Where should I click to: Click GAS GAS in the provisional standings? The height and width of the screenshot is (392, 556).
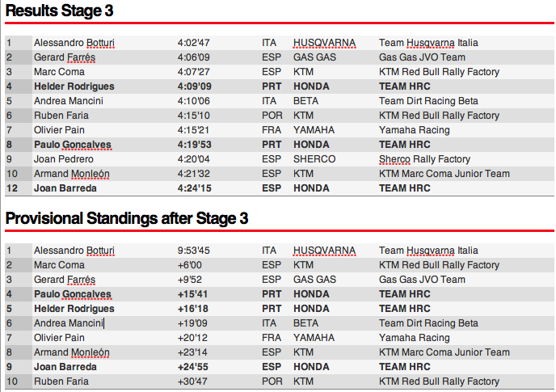(314, 280)
